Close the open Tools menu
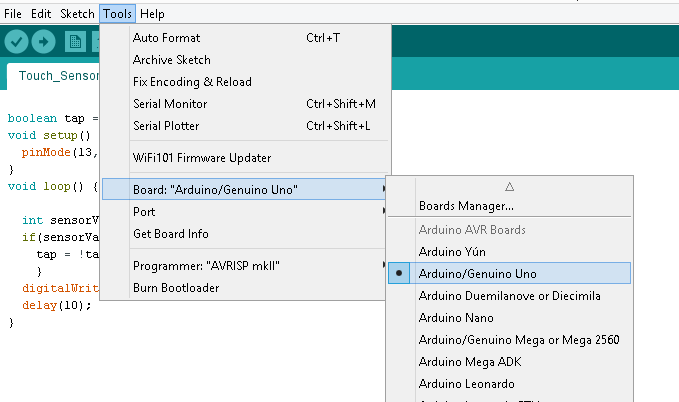This screenshot has width=679, height=402. (117, 14)
